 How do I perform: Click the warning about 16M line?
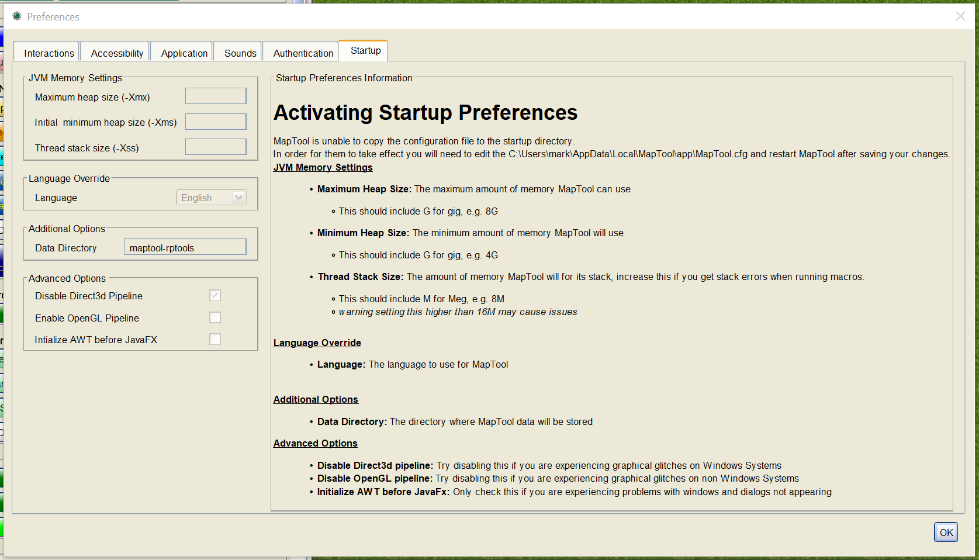458,312
